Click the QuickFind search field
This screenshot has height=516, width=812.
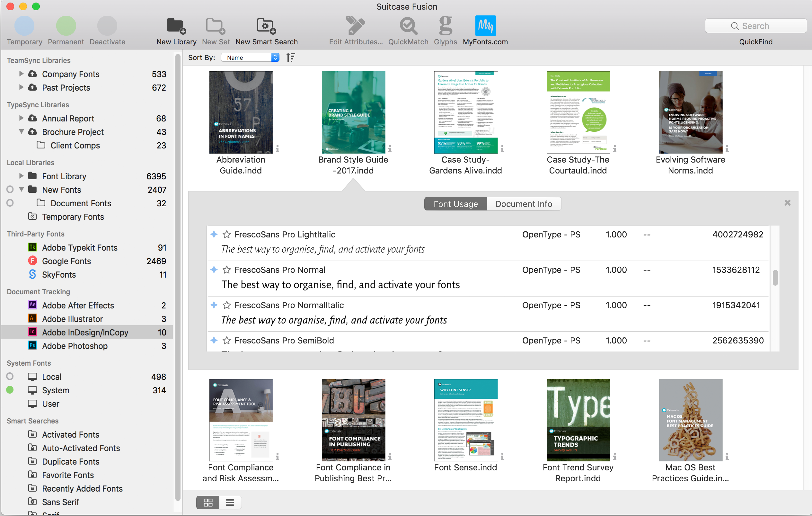tap(755, 26)
